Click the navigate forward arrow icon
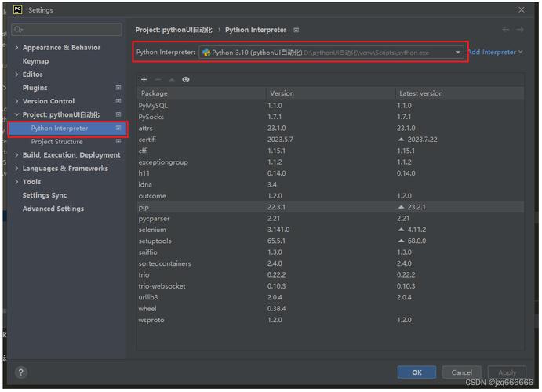This screenshot has height=392, width=542. point(519,30)
